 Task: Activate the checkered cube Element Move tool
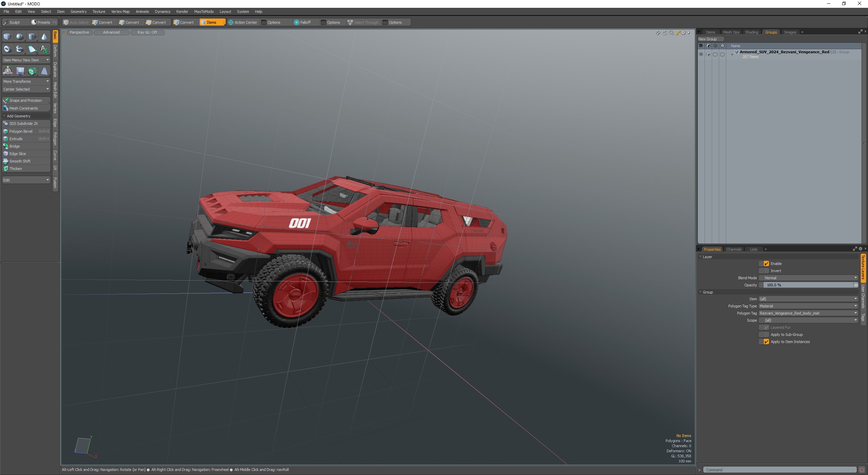(x=32, y=71)
